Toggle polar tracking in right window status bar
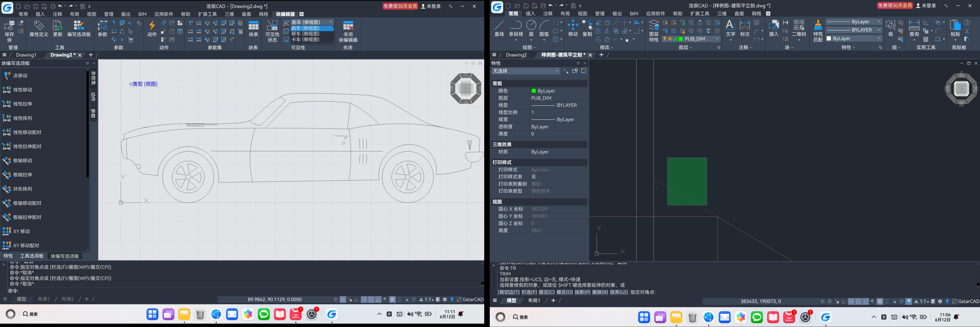Image resolution: width=980 pixels, height=327 pixels. [x=851, y=301]
